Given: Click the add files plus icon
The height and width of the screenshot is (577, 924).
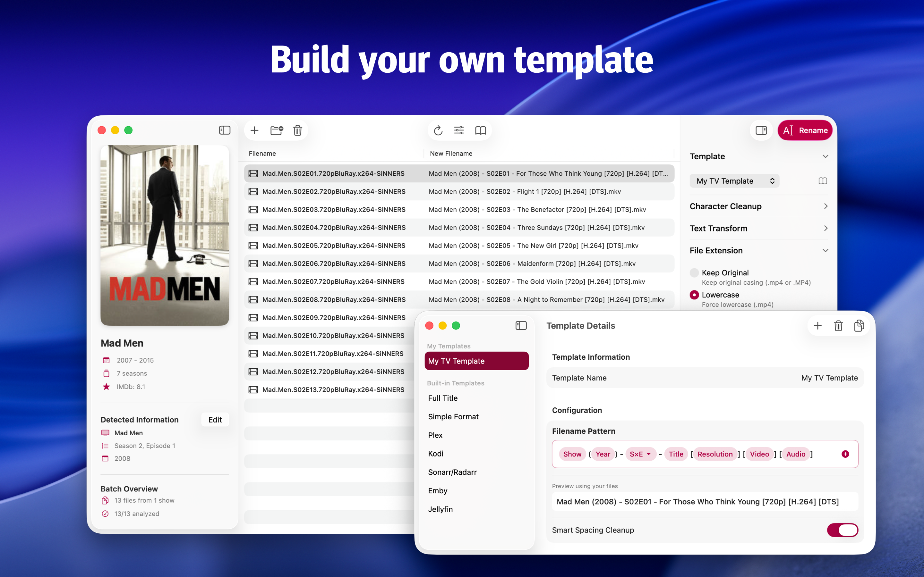Looking at the screenshot, I should (254, 130).
